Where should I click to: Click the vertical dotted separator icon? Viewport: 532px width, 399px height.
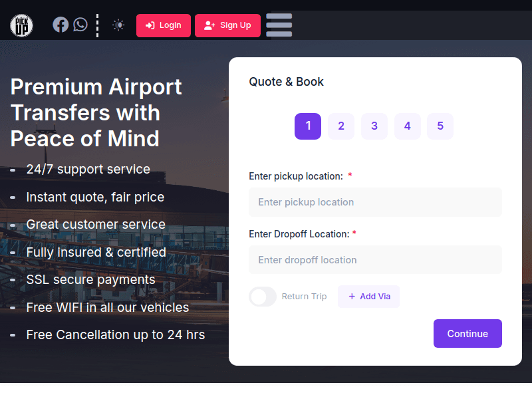coord(98,25)
